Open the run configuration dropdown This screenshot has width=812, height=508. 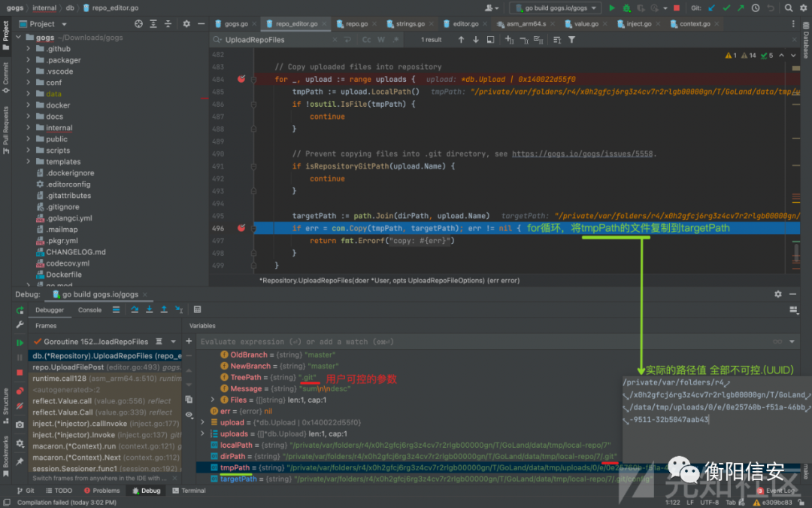(555, 8)
